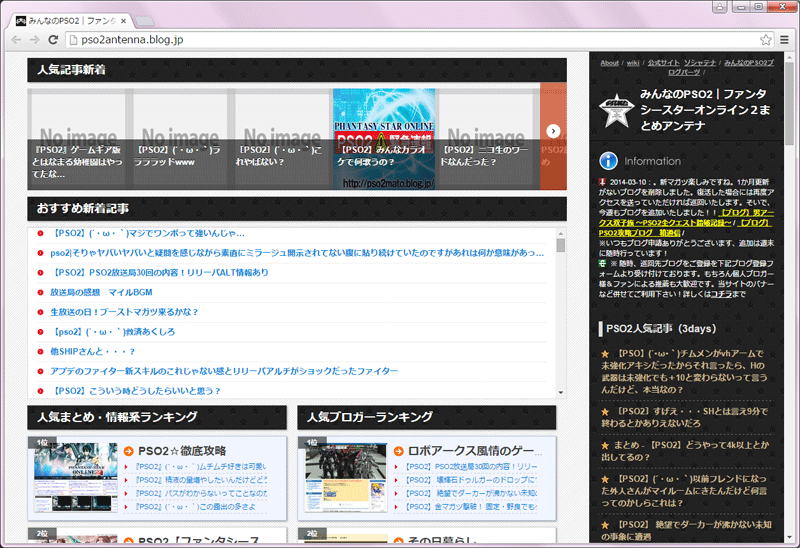Open ranking entry 壊輝石ドゥルガーのドロップ

[471, 480]
